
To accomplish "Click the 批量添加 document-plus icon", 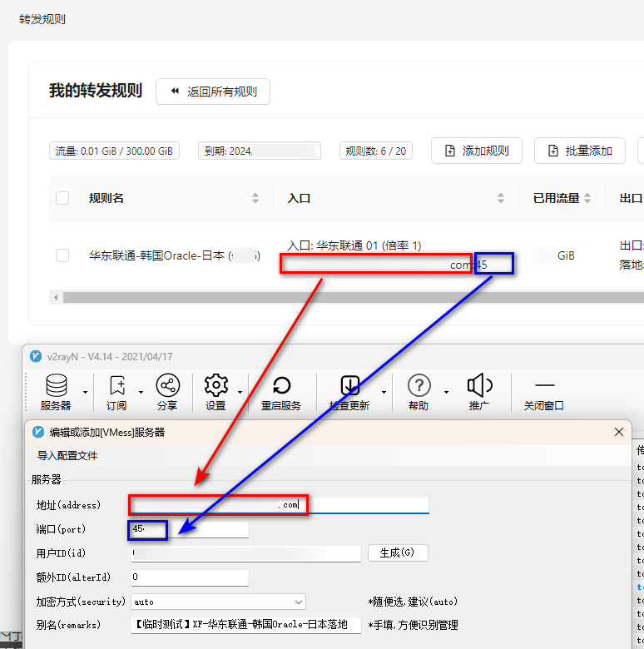I will (x=553, y=151).
